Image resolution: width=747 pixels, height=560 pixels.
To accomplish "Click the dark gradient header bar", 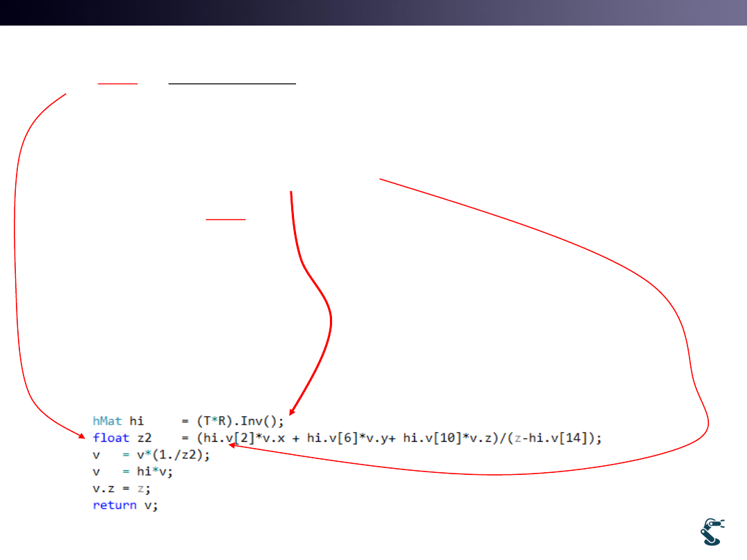I will pos(373,12).
